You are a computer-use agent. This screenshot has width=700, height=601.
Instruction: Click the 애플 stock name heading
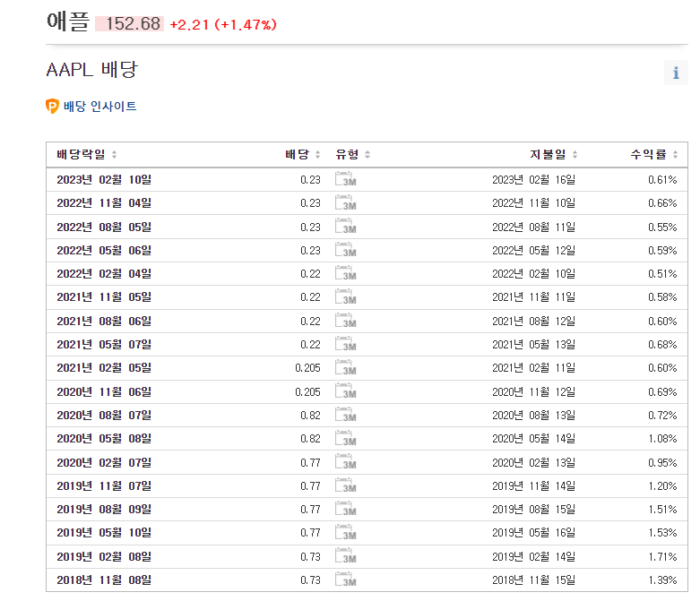pos(68,21)
